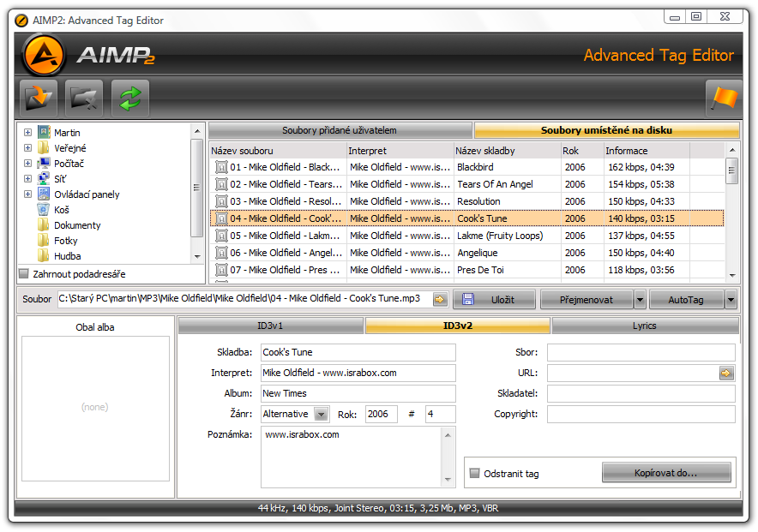Switch to the ID3v1 tab
The height and width of the screenshot is (532, 758).
pyautogui.click(x=270, y=326)
